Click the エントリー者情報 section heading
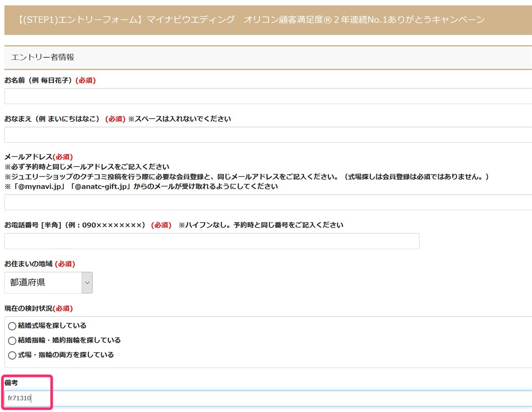 pos(43,57)
